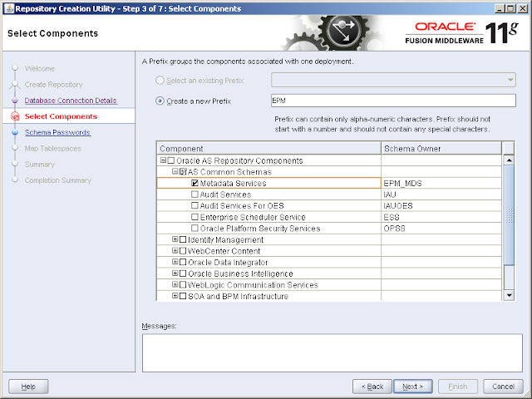Check the Oracle Platform Security Services checkbox

[195, 228]
